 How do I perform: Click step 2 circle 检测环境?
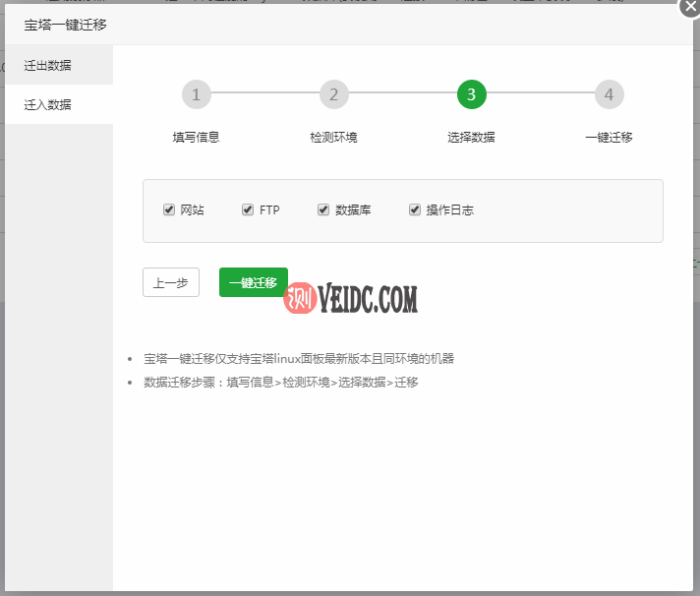[333, 94]
